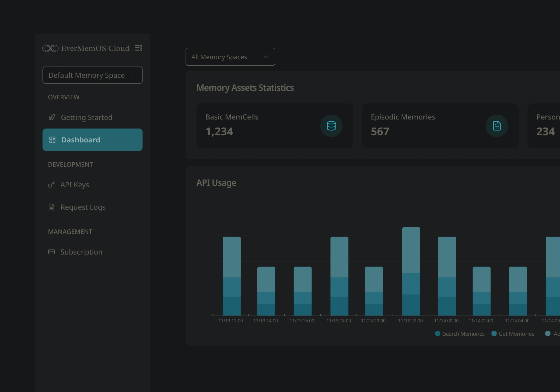Click the database icon on Basic MemCells card
The width and height of the screenshot is (560, 392).
332,126
